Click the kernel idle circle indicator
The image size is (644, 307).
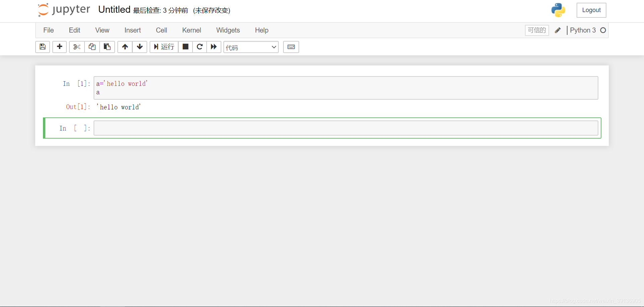point(603,30)
